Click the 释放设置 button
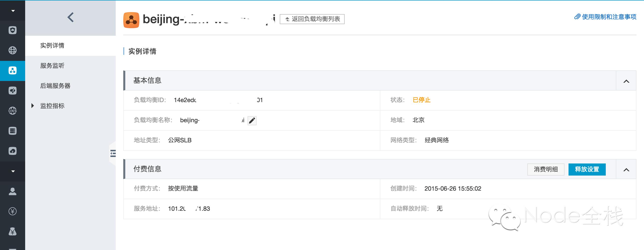 click(587, 169)
